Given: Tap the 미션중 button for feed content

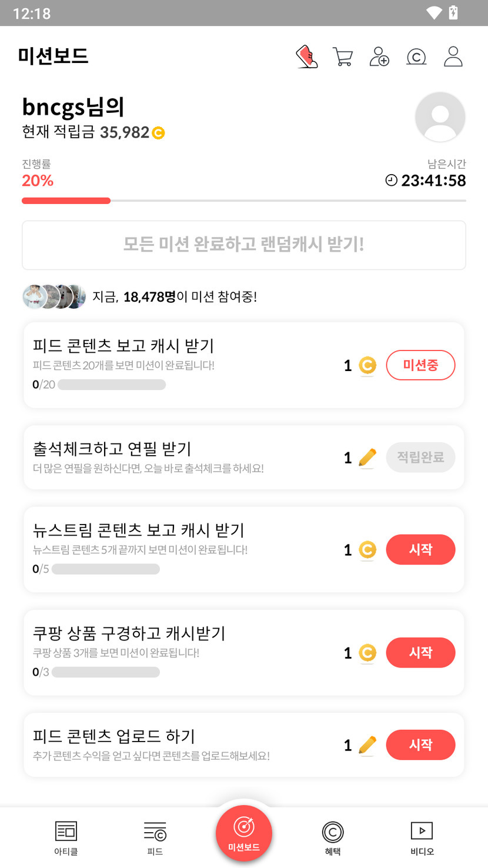Looking at the screenshot, I should point(420,365).
